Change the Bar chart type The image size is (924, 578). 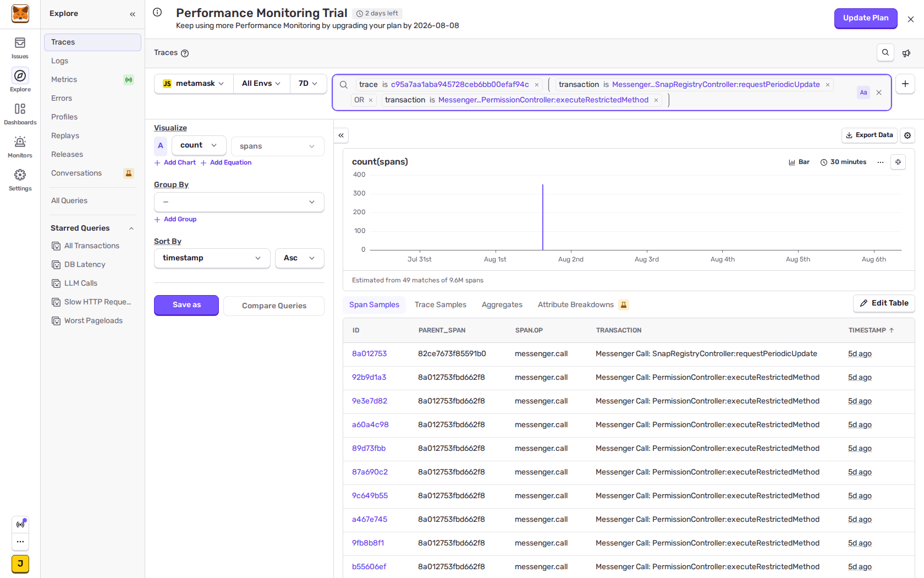(799, 162)
